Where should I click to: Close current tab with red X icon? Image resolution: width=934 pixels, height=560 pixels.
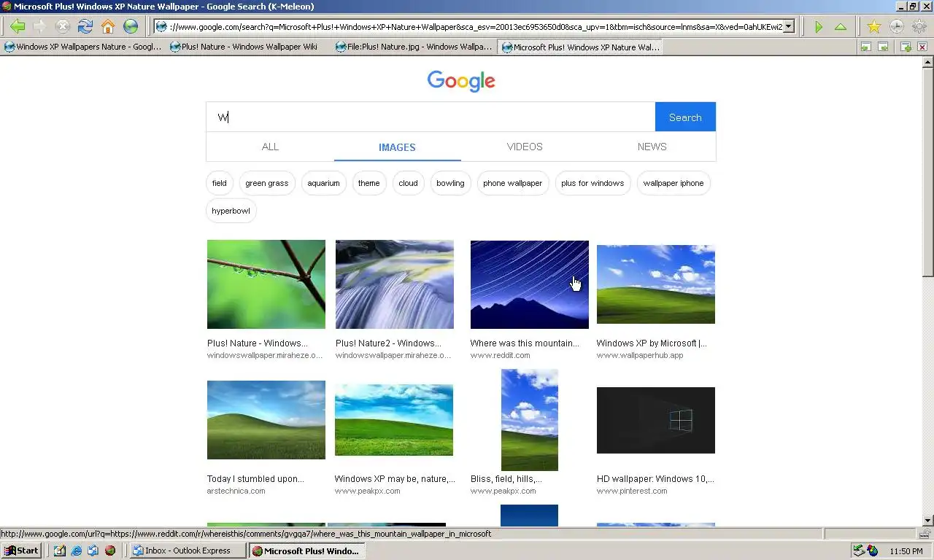[922, 47]
